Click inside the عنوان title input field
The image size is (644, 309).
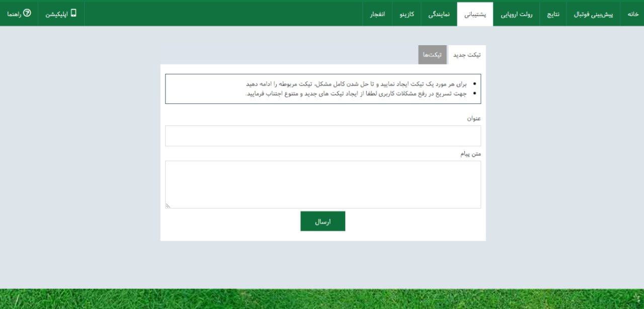[x=323, y=135]
